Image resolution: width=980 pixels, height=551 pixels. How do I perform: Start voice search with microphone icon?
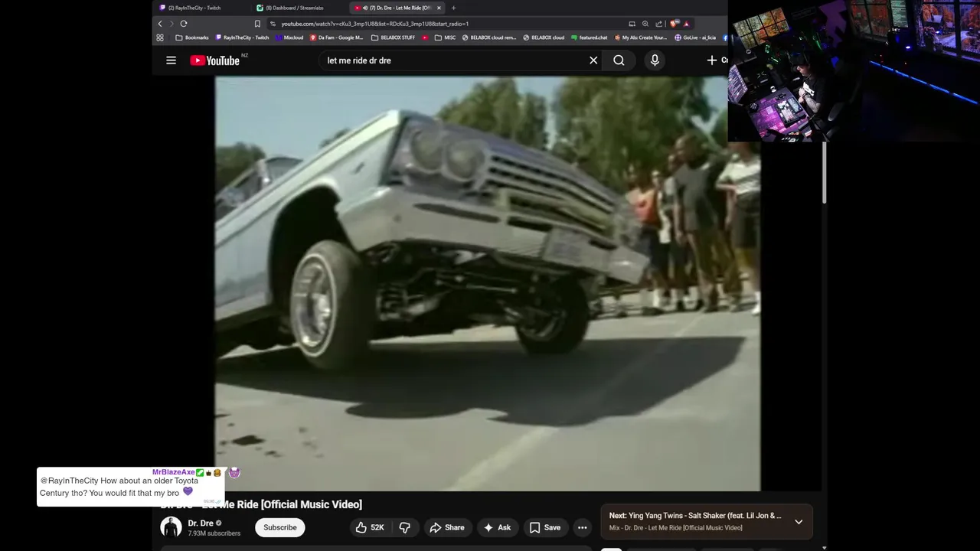point(655,60)
